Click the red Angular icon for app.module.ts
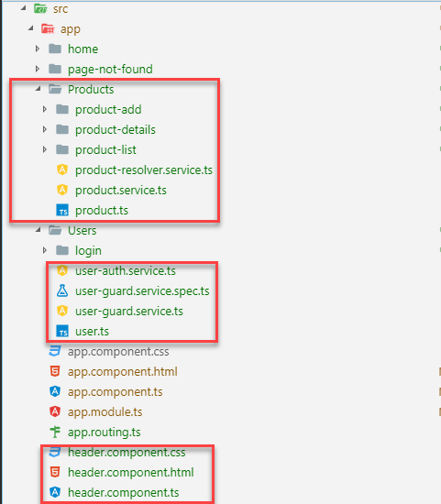The image size is (441, 504). 55,411
